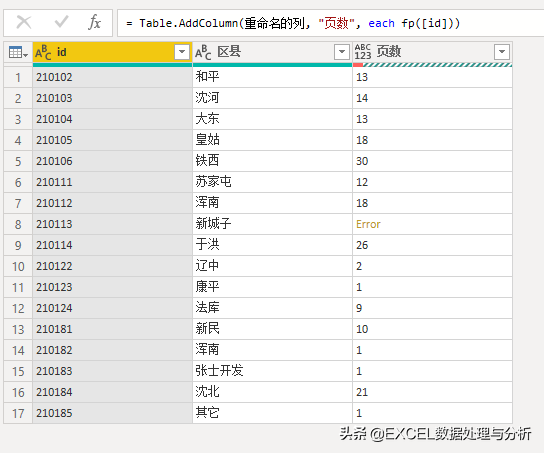Click into the formula bar text
544x453 pixels.
click(293, 24)
